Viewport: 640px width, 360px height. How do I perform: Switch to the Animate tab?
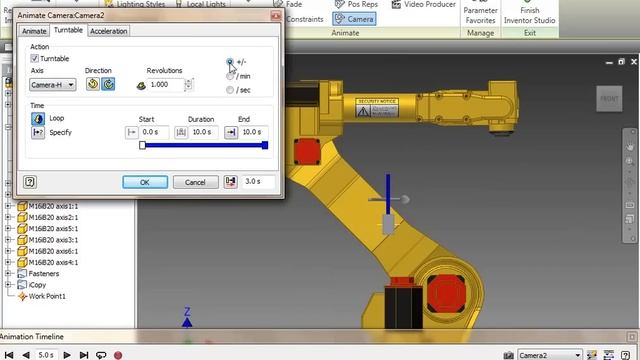(x=34, y=31)
